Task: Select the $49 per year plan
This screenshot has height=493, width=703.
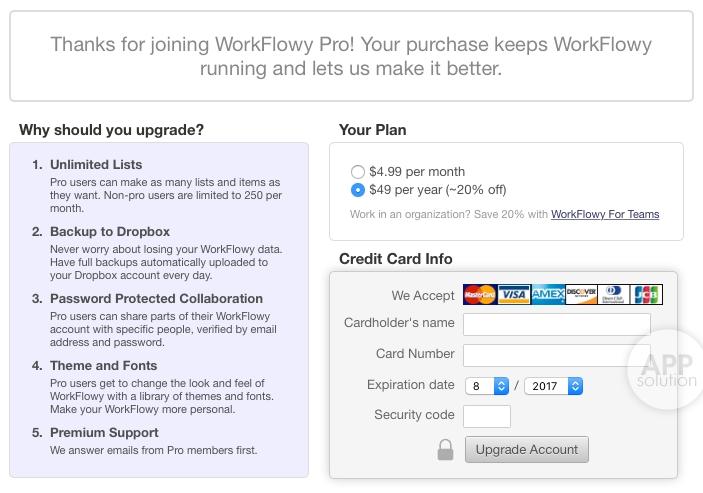Action: [358, 190]
